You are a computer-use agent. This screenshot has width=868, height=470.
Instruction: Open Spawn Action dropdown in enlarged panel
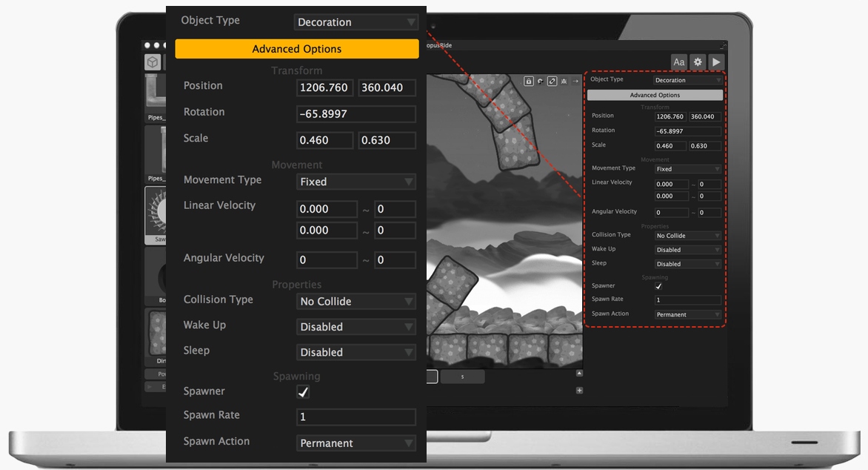pos(356,443)
